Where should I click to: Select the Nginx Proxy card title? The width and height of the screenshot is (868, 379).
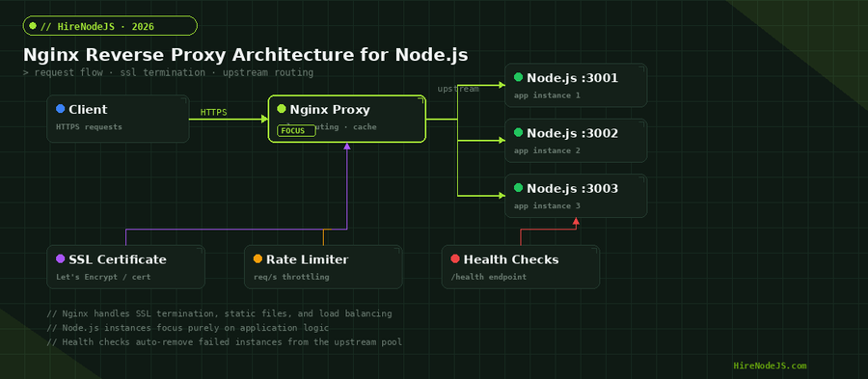(x=330, y=110)
